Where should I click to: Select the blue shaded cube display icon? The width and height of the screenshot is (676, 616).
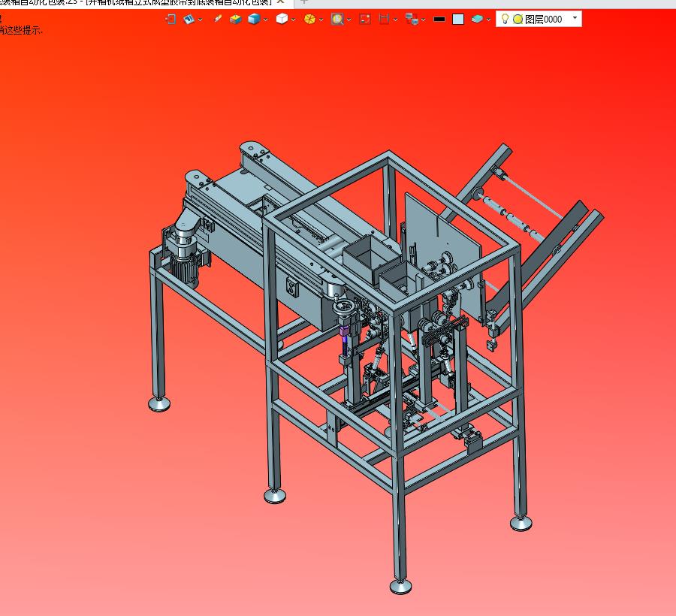coord(254,19)
